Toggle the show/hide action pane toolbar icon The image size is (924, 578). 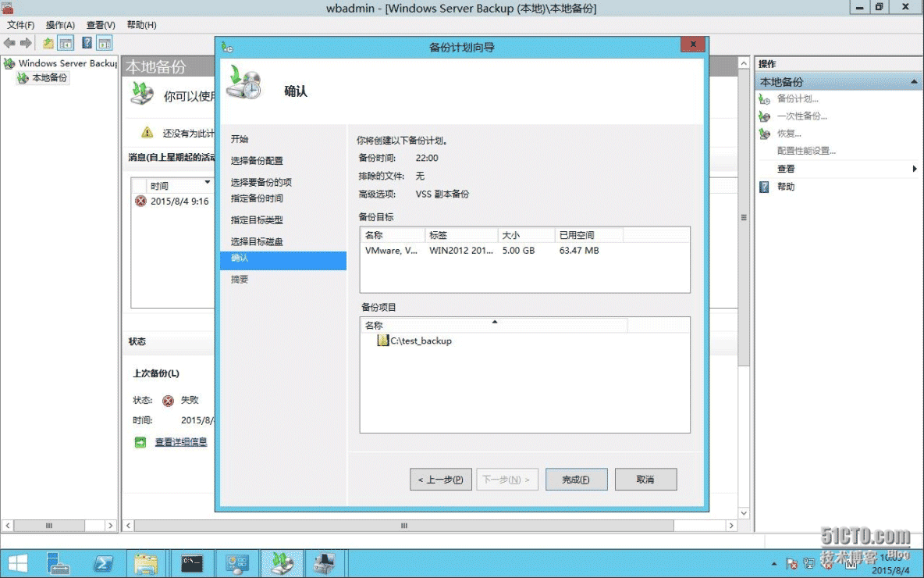(x=104, y=43)
